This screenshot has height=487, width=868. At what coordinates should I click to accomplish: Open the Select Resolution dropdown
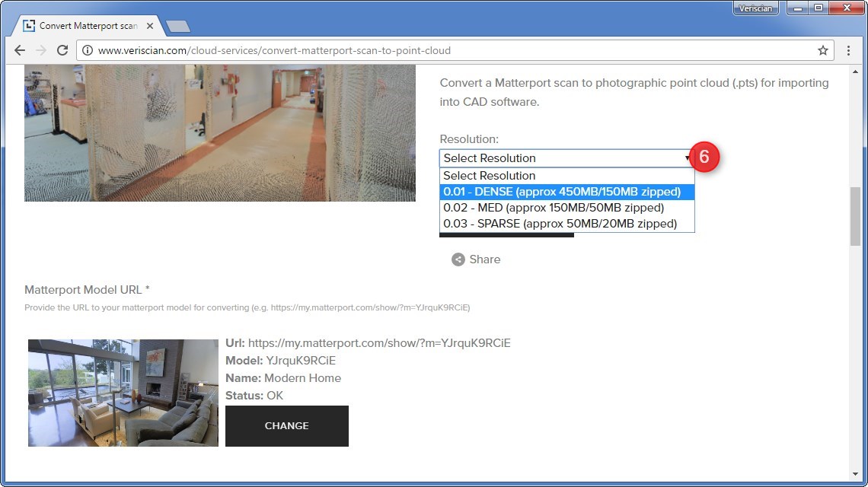click(x=566, y=158)
